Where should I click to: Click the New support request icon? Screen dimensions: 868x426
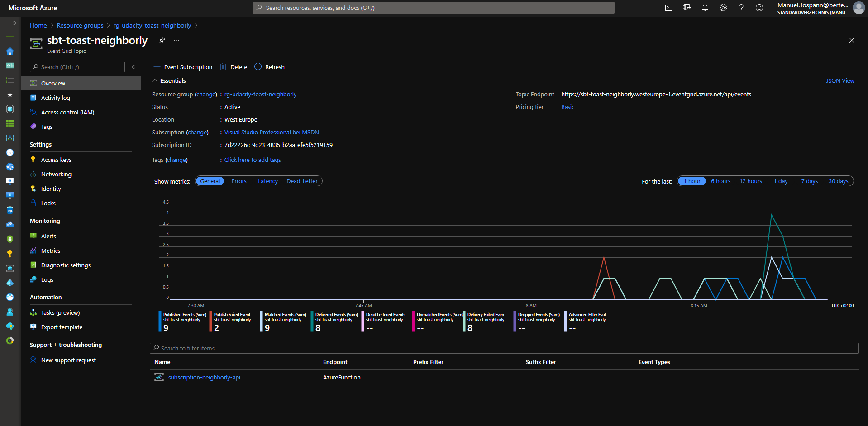tap(33, 360)
